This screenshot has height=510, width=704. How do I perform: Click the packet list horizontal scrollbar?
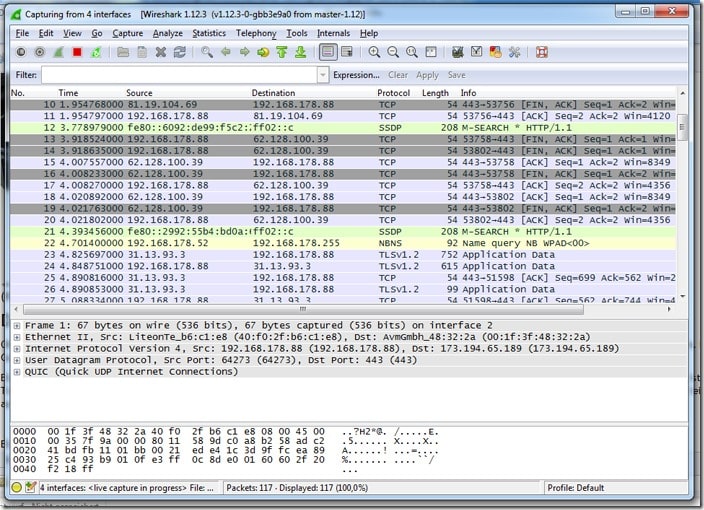303,309
